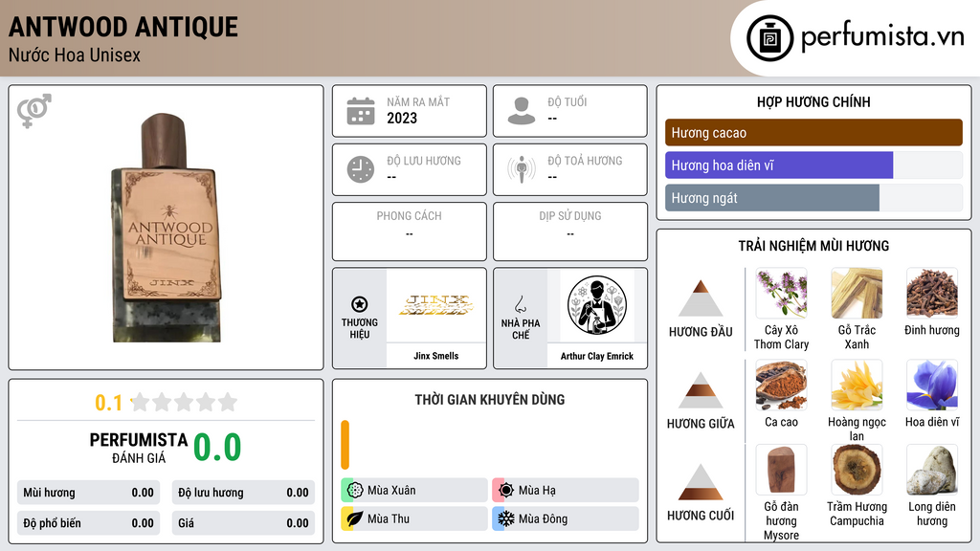Click the nose icon above Nhà pha chế
The height and width of the screenshot is (551, 980).
[520, 304]
